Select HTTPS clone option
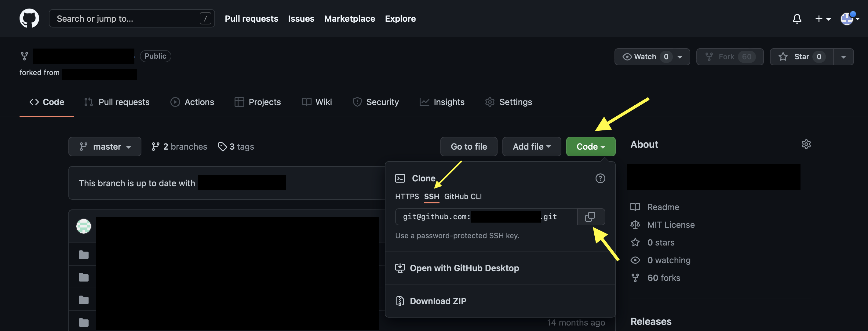868x331 pixels. (407, 196)
